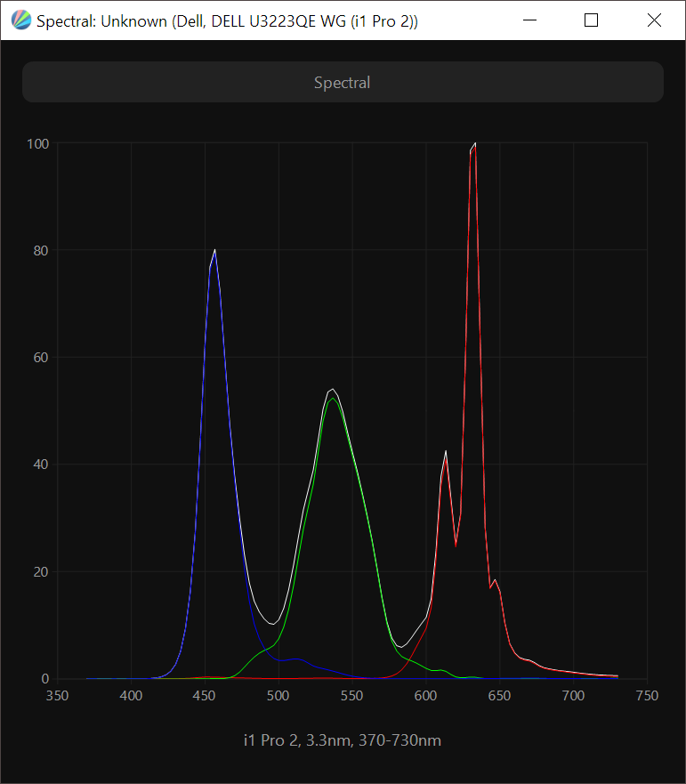This screenshot has height=784, width=686.
Task: Minimize the Spectral window
Action: (x=530, y=20)
